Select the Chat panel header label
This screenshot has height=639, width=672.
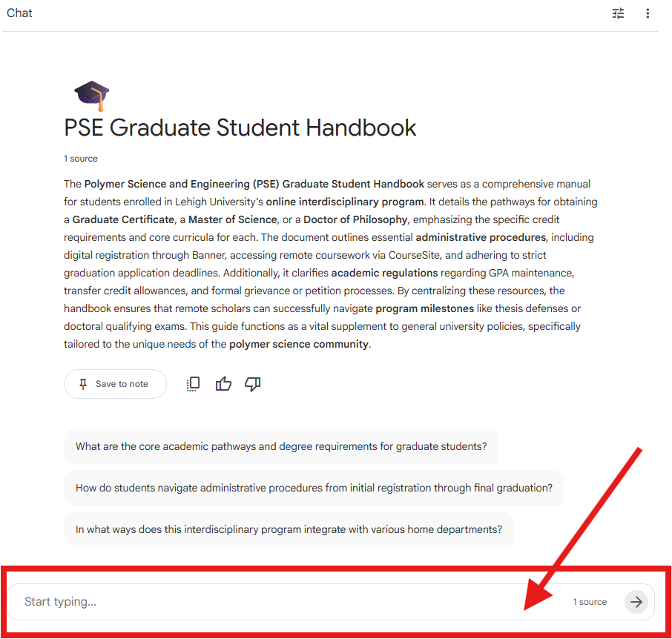pyautogui.click(x=20, y=13)
